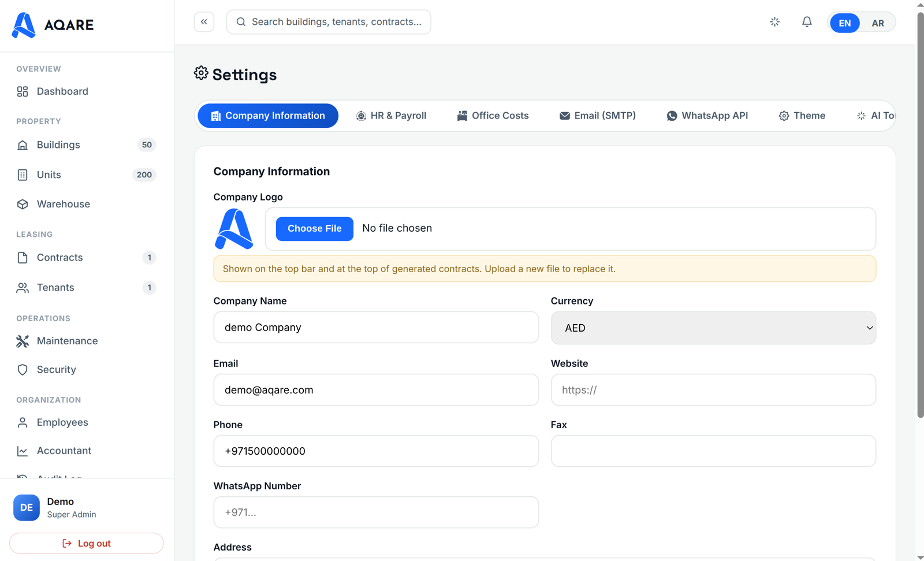Image resolution: width=924 pixels, height=561 pixels.
Task: Go to Buildings in sidebar
Action: [87, 145]
